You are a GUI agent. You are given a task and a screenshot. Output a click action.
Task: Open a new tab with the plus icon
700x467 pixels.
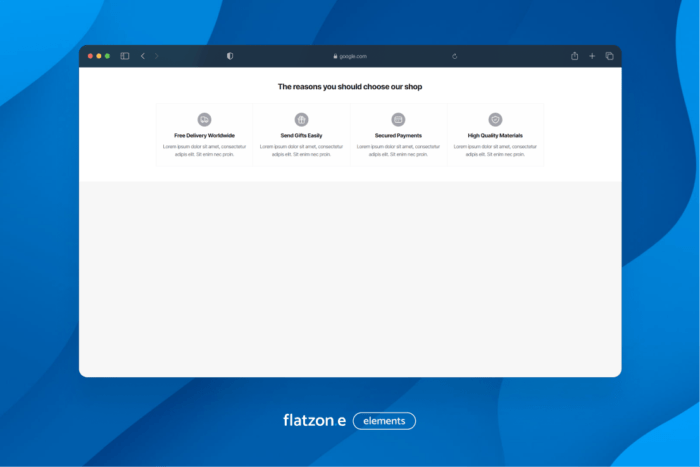pos(592,56)
